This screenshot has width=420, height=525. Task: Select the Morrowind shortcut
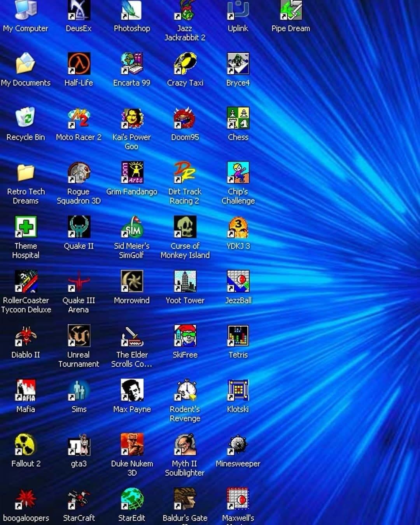[x=132, y=281]
